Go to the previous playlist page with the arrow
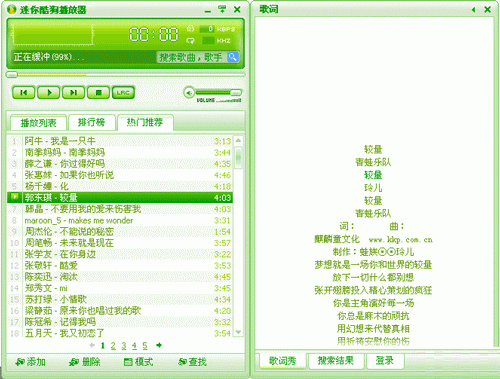 [92, 345]
